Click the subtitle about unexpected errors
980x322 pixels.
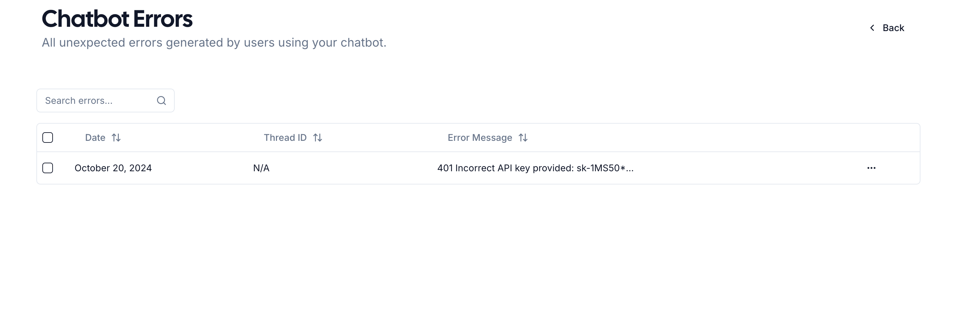(214, 43)
